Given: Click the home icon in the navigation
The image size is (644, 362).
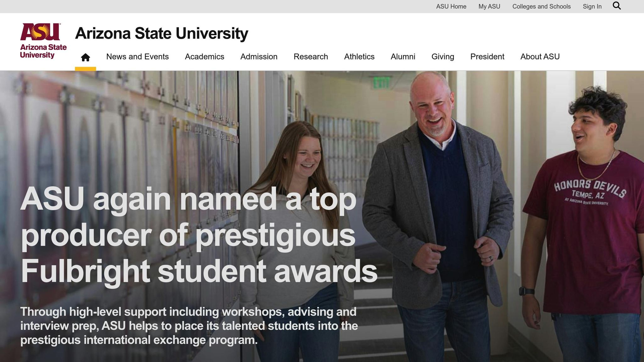Looking at the screenshot, I should (x=85, y=57).
